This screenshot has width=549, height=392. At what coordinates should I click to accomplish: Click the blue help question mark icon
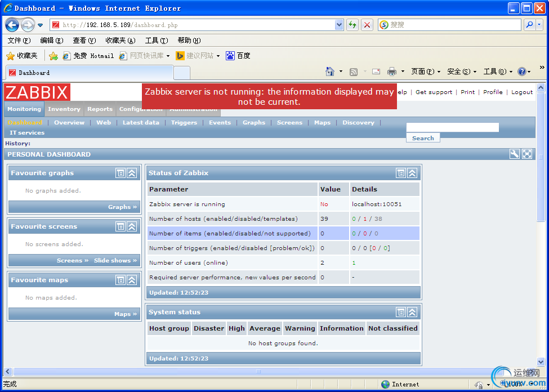coord(521,72)
